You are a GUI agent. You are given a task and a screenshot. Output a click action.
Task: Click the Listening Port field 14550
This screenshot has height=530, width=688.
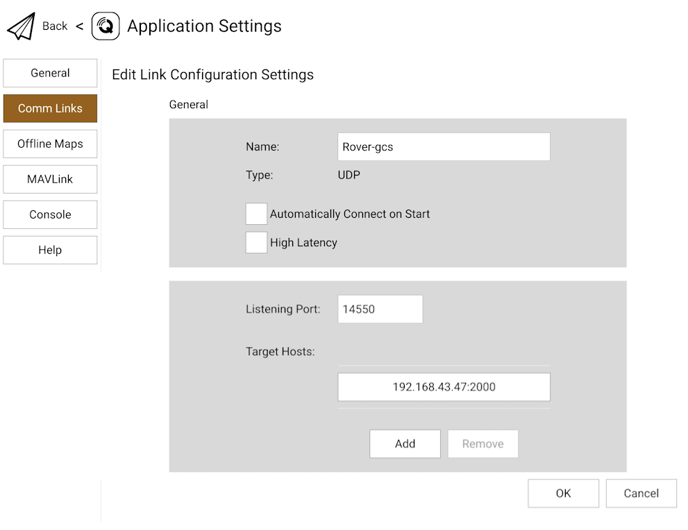pyautogui.click(x=380, y=309)
